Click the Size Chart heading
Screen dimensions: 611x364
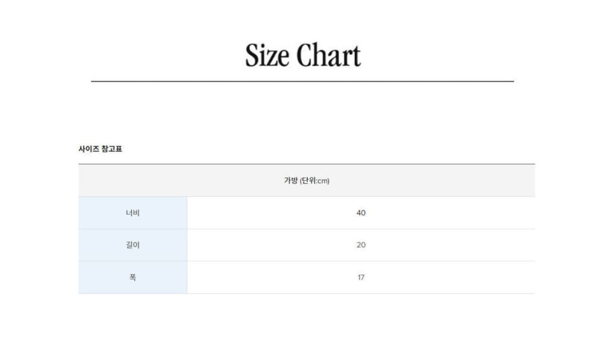click(303, 55)
